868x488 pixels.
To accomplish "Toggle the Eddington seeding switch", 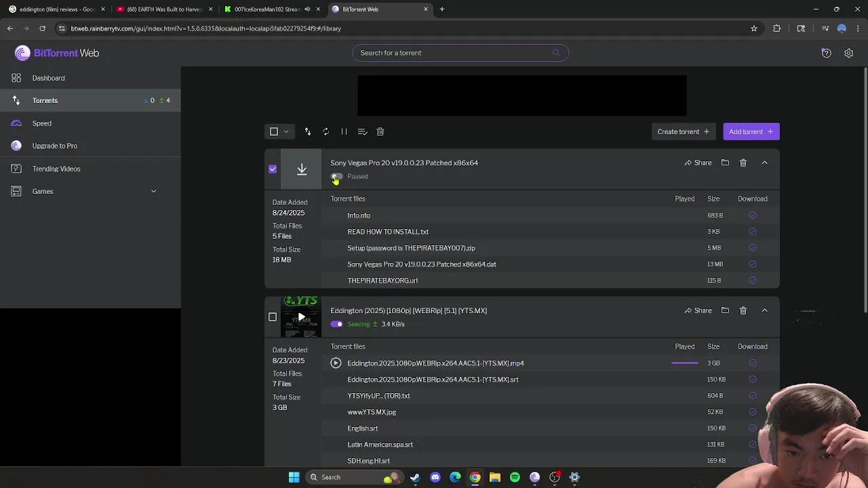I will (336, 324).
